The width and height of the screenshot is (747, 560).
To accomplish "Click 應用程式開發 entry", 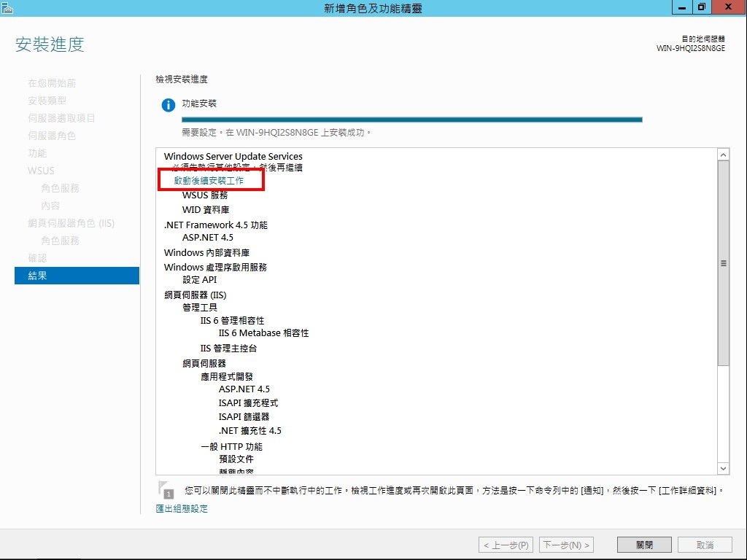I will tap(227, 377).
